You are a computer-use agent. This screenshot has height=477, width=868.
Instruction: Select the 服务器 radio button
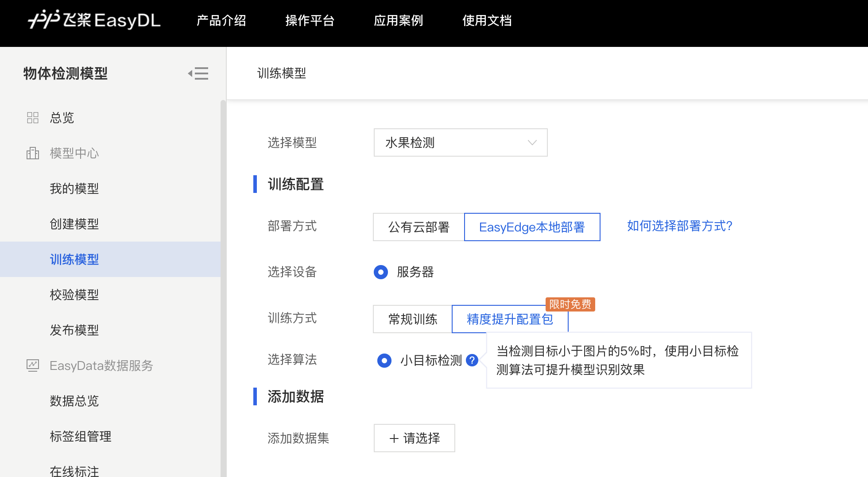tap(381, 272)
